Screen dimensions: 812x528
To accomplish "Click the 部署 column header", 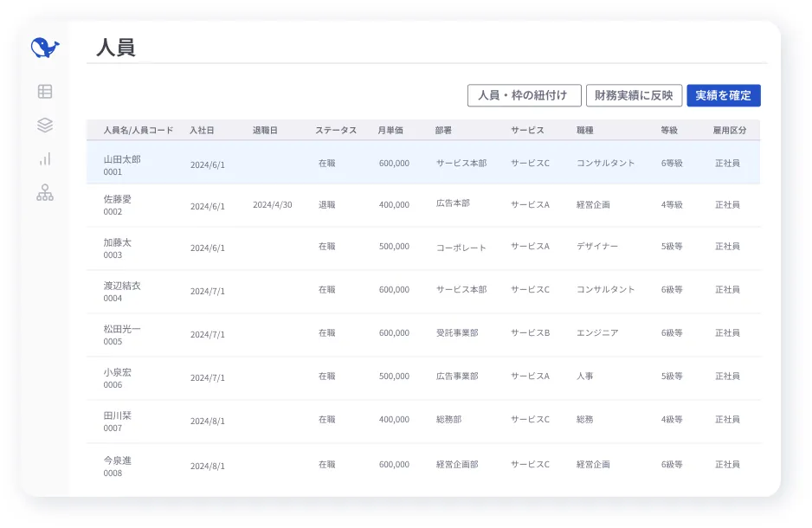I will coord(443,131).
